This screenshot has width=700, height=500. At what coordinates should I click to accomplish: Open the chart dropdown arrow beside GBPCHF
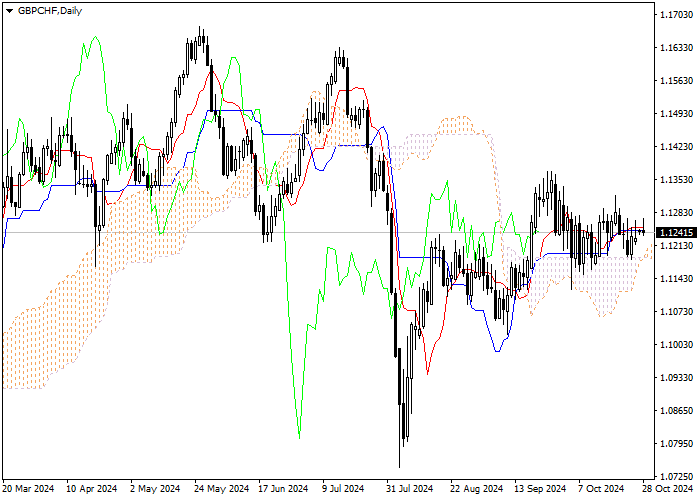9,11
